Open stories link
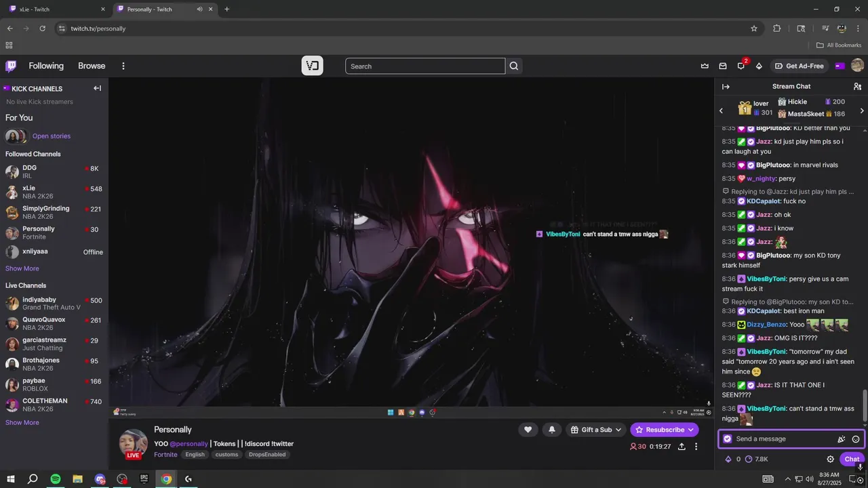Viewport: 868px width, 488px height. click(x=52, y=136)
